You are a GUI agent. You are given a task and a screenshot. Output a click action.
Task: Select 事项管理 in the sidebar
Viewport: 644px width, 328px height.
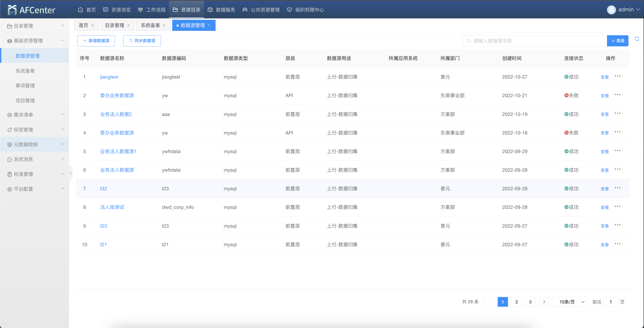pyautogui.click(x=35, y=86)
